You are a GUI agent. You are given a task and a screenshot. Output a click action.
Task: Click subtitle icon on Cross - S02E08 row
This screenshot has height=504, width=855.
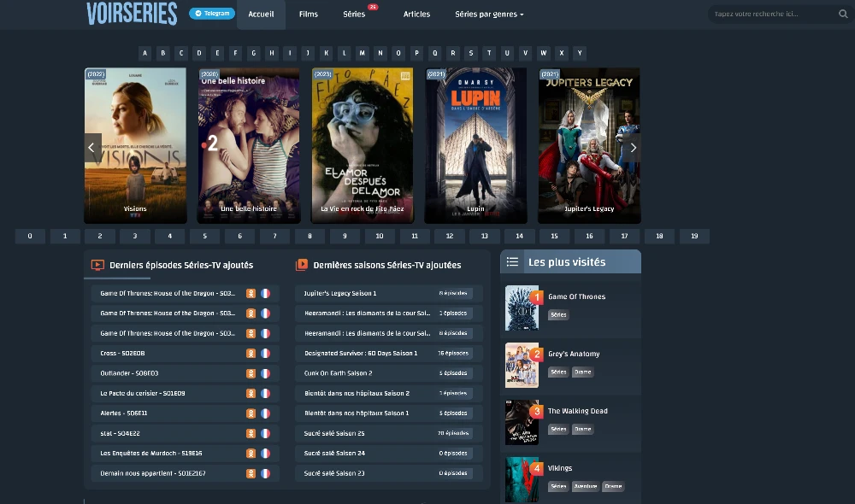tap(251, 353)
